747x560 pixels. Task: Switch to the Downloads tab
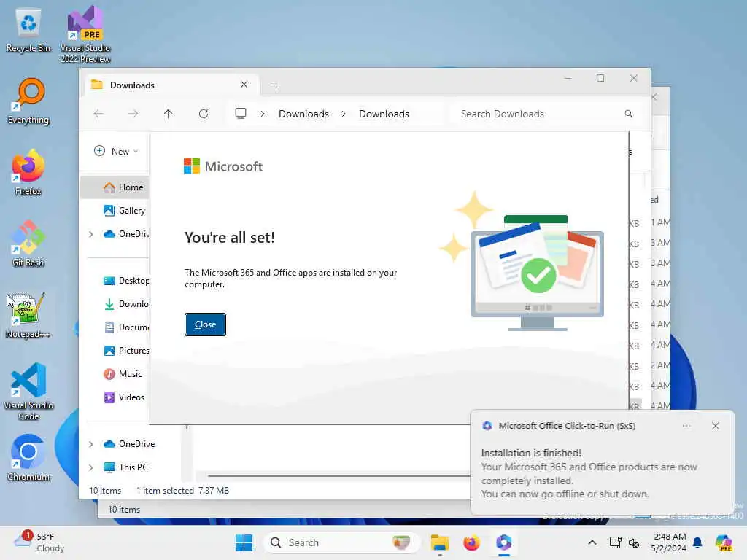(171, 85)
